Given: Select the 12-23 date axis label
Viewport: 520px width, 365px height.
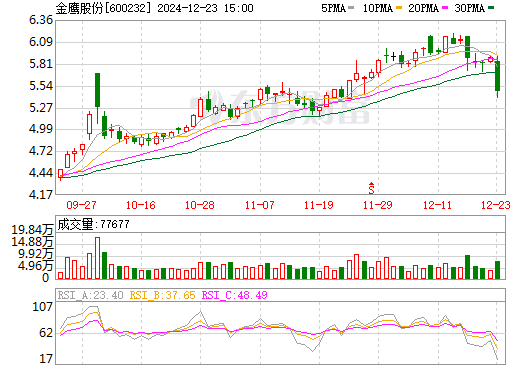Looking at the screenshot, I should pos(496,205).
